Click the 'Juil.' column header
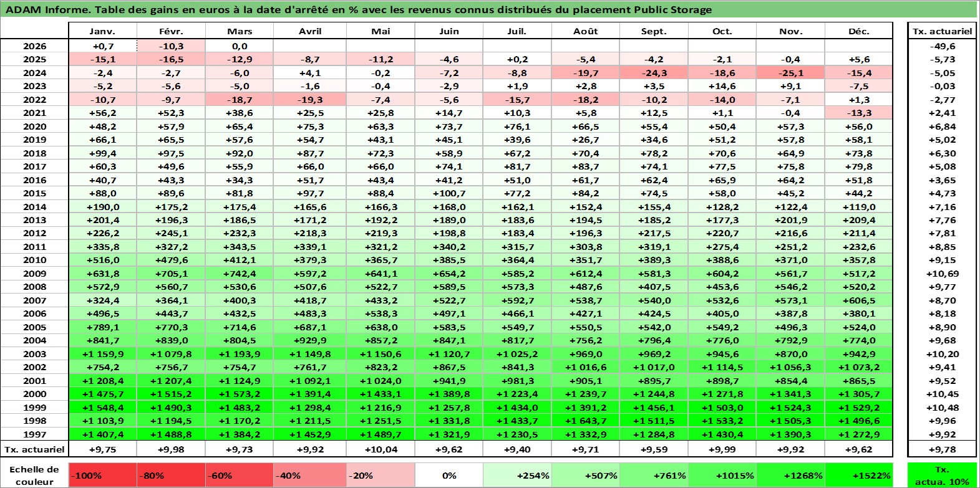The height and width of the screenshot is (488, 980). click(517, 31)
